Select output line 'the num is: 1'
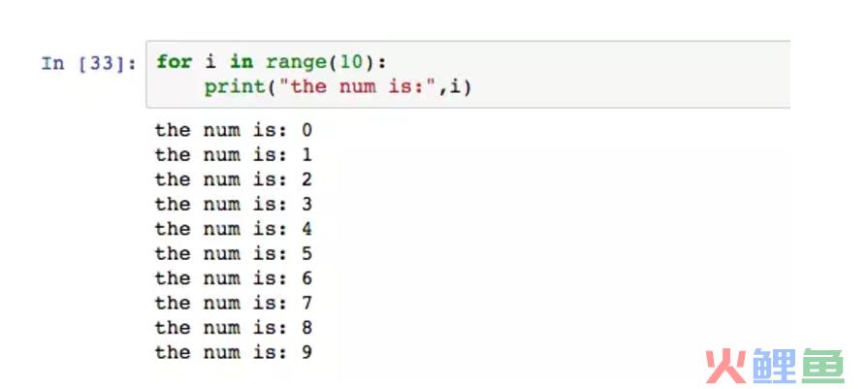This screenshot has height=389, width=868. coord(234,155)
